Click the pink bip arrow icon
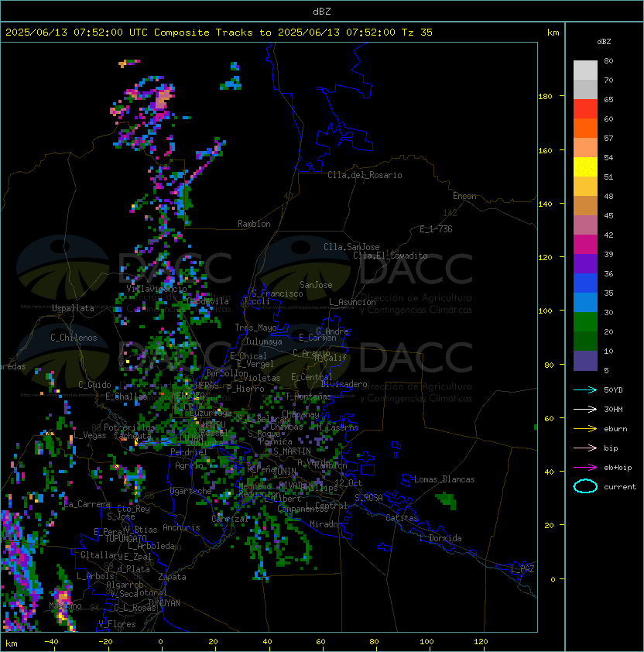The image size is (644, 652). (x=585, y=448)
